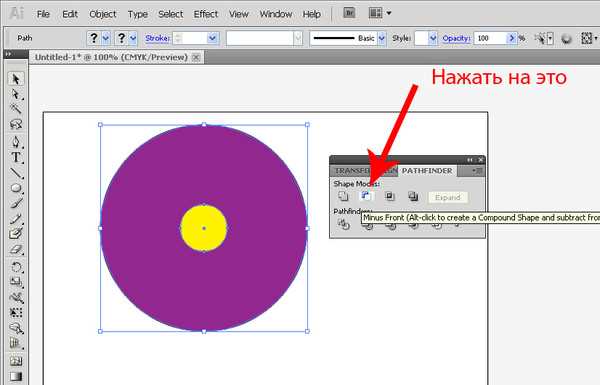
Task: Open the Effect menu
Action: pyautogui.click(x=205, y=14)
